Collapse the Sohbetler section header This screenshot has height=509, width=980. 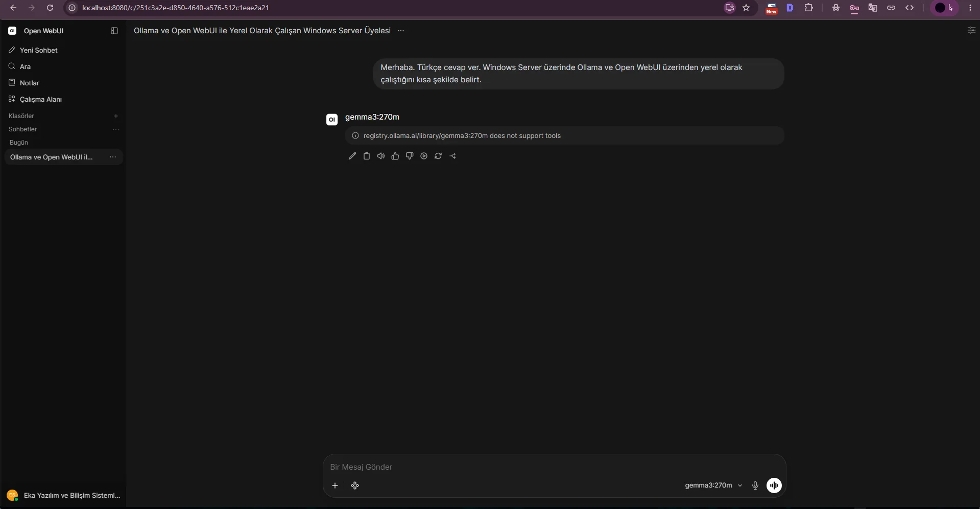(x=23, y=129)
